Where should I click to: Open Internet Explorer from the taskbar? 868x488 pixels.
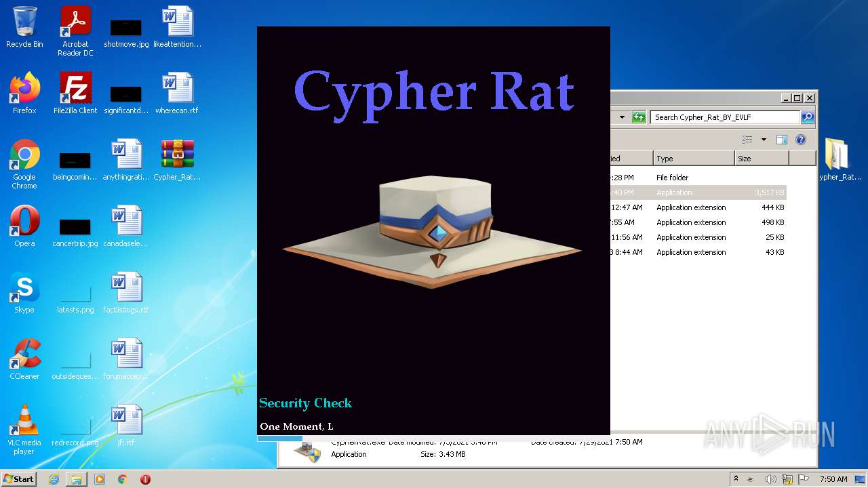click(x=54, y=479)
